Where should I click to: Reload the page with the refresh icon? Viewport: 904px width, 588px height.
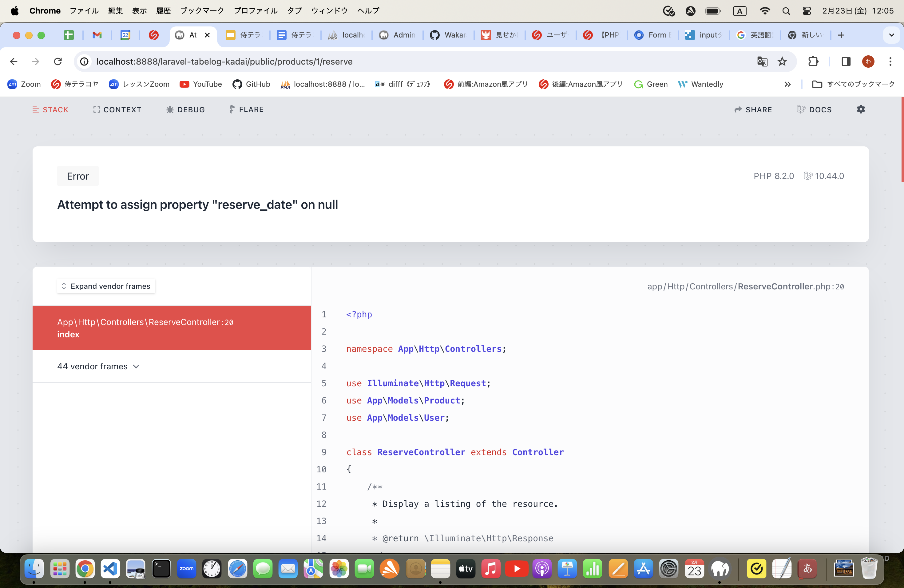coord(58,61)
